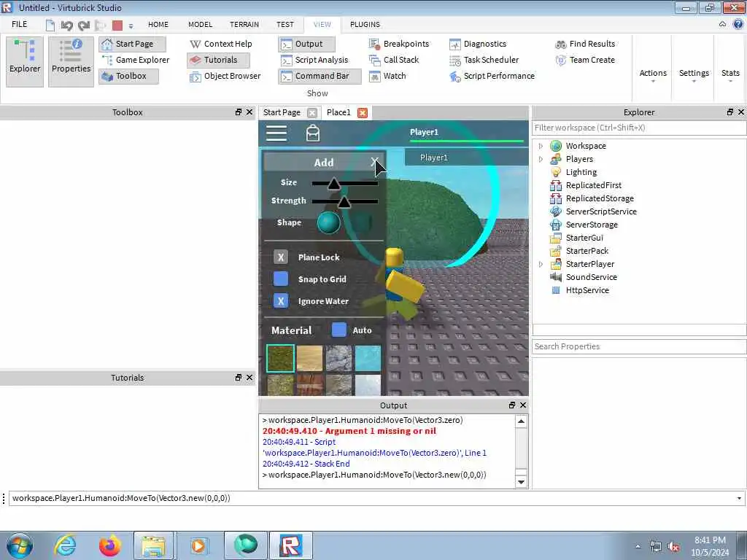Viewport: 747px width, 560px height.
Task: Click the new file icon in quick access toolbar
Action: point(50,26)
